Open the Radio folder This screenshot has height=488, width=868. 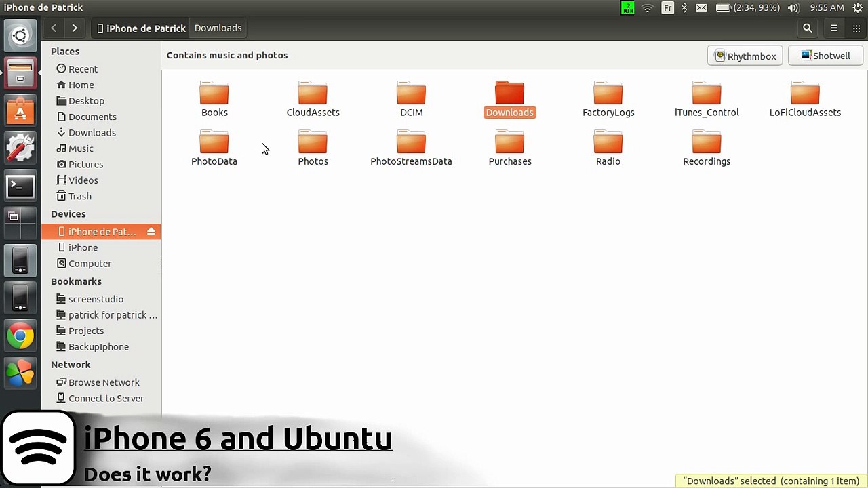(x=608, y=148)
